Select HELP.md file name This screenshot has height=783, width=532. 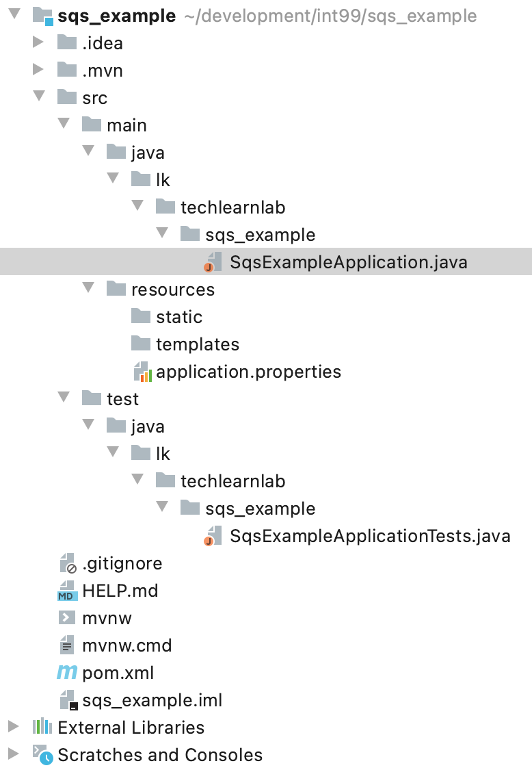[120, 591]
